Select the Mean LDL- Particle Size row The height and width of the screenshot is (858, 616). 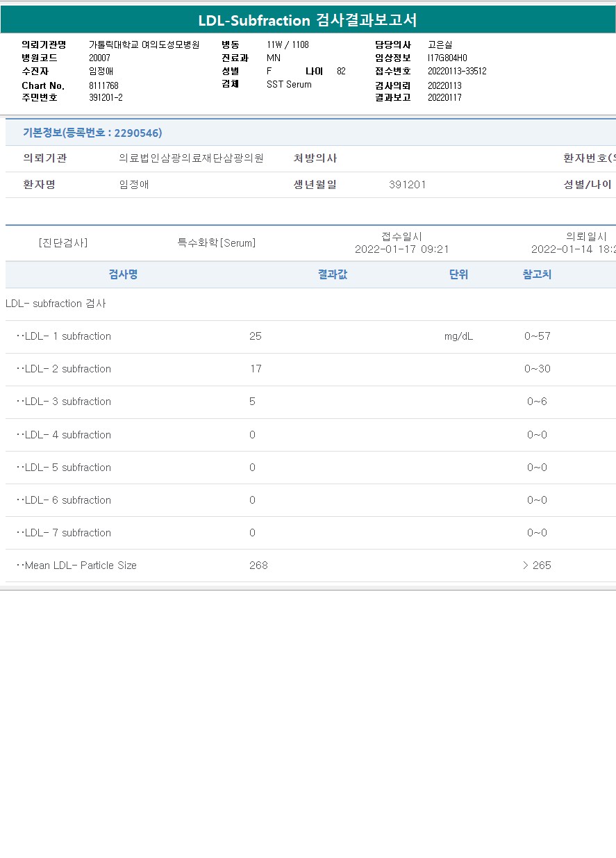(81, 566)
